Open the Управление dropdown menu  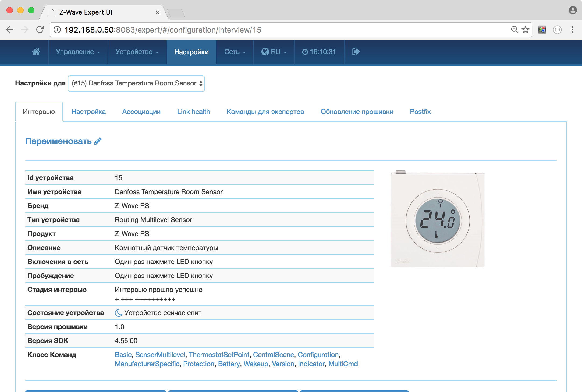pos(78,52)
